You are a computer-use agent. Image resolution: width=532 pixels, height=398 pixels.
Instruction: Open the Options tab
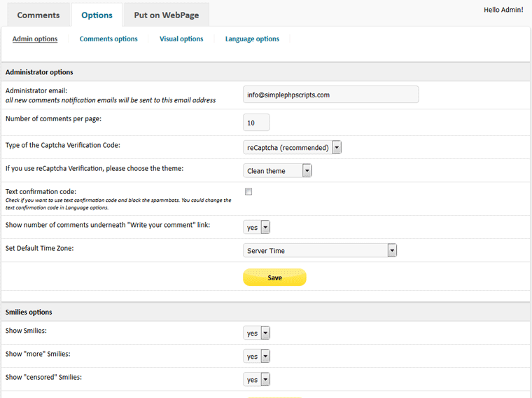click(x=97, y=15)
